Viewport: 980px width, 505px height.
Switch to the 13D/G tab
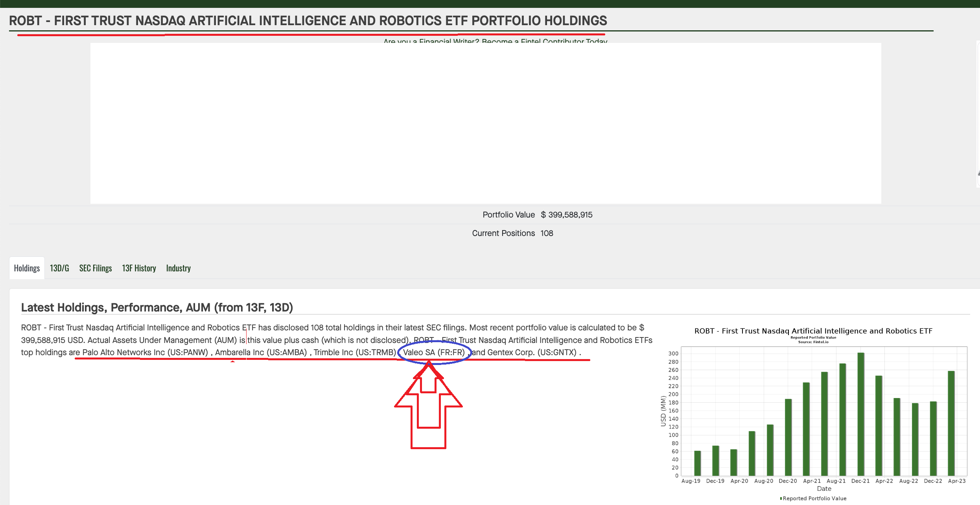pyautogui.click(x=59, y=268)
